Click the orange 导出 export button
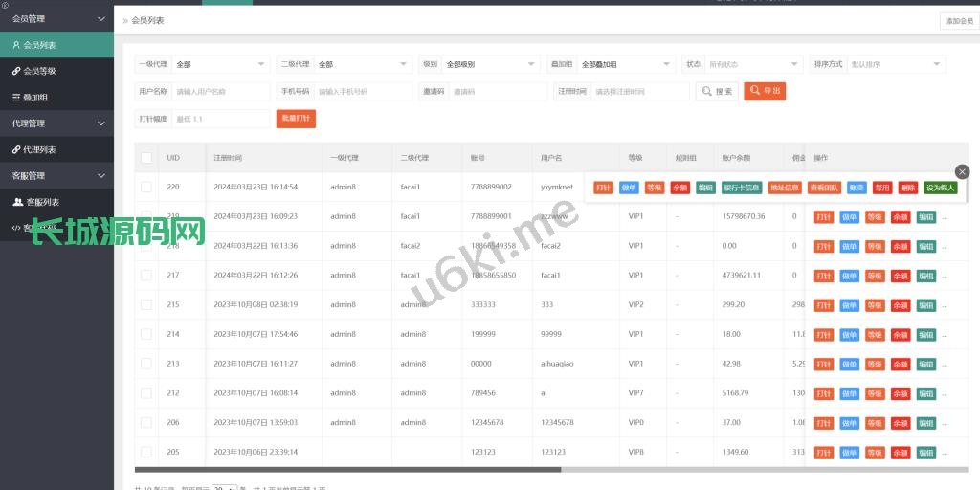The image size is (980, 490). coord(765,91)
